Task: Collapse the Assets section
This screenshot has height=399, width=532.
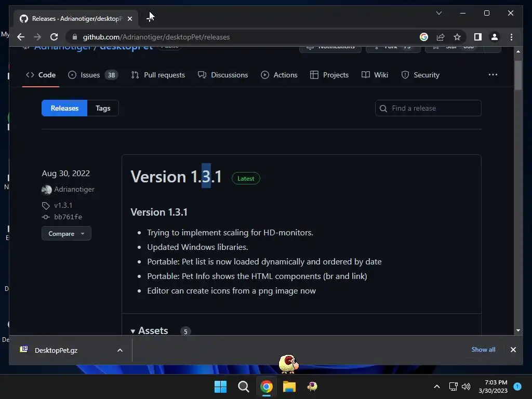Action: [x=150, y=330]
